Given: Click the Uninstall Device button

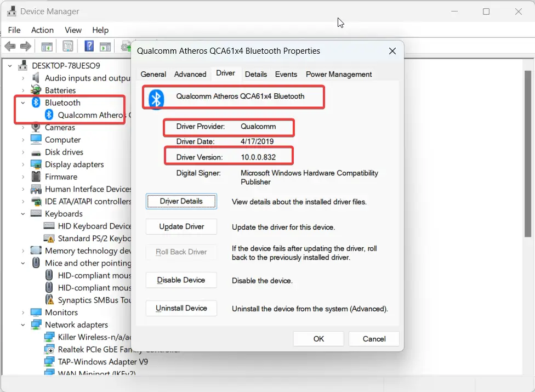Looking at the screenshot, I should tap(181, 308).
